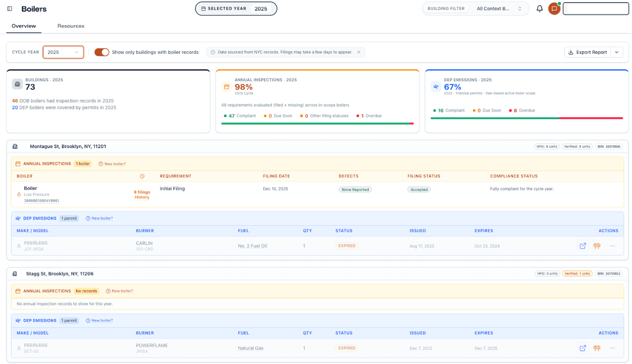Click New boiler? in Stagg Annual Inspections

pyautogui.click(x=120, y=291)
